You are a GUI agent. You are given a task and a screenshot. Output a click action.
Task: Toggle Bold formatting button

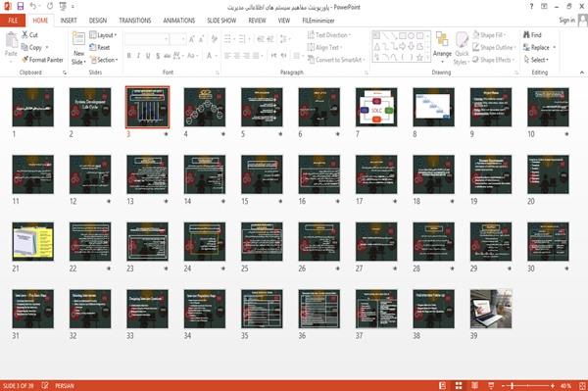pyautogui.click(x=129, y=56)
